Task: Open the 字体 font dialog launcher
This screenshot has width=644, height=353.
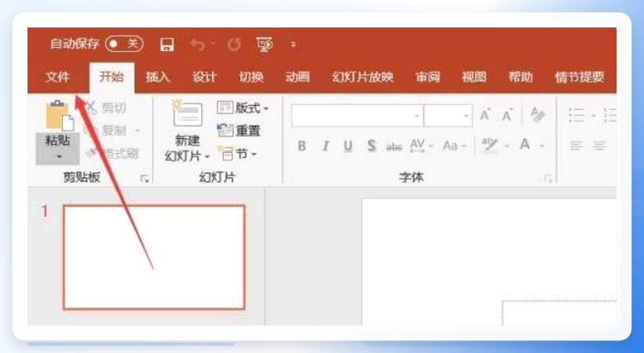Action: [548, 179]
